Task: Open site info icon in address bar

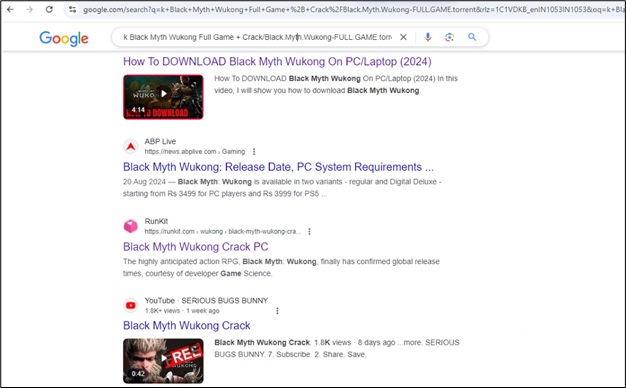Action: pyautogui.click(x=72, y=10)
